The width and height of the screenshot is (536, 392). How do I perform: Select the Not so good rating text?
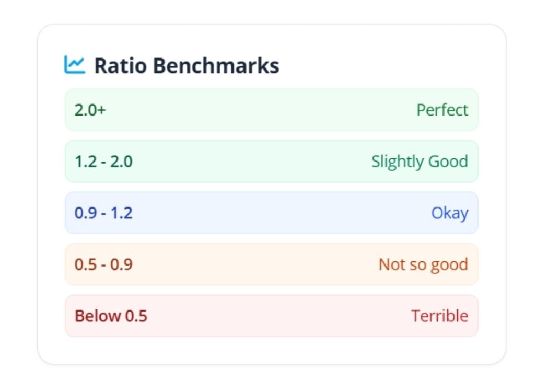point(423,264)
